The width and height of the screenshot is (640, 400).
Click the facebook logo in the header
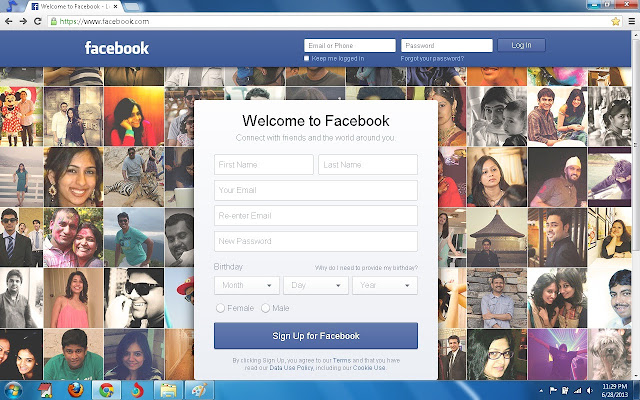(117, 48)
